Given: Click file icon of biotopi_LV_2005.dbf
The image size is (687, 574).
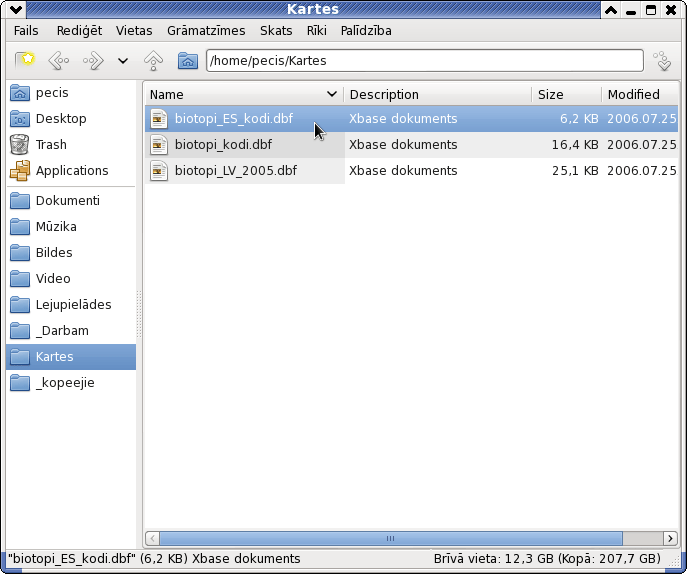Looking at the screenshot, I should 159,170.
